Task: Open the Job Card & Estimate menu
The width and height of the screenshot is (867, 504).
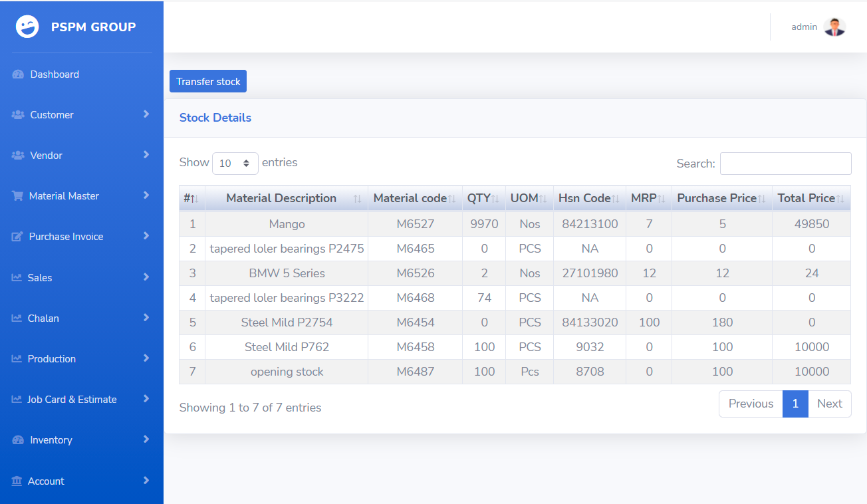Action: click(x=72, y=400)
